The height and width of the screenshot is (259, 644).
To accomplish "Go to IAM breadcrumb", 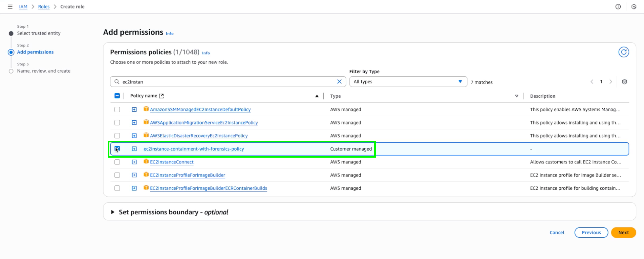I will (23, 7).
